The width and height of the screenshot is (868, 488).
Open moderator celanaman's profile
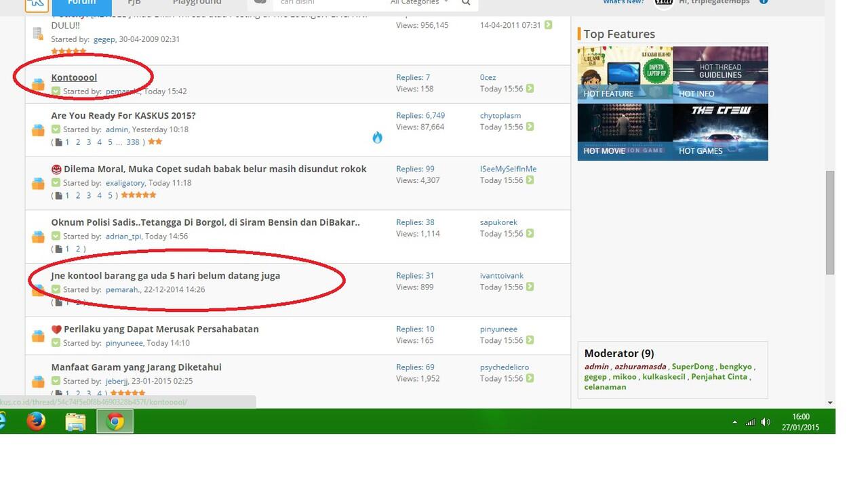[605, 387]
